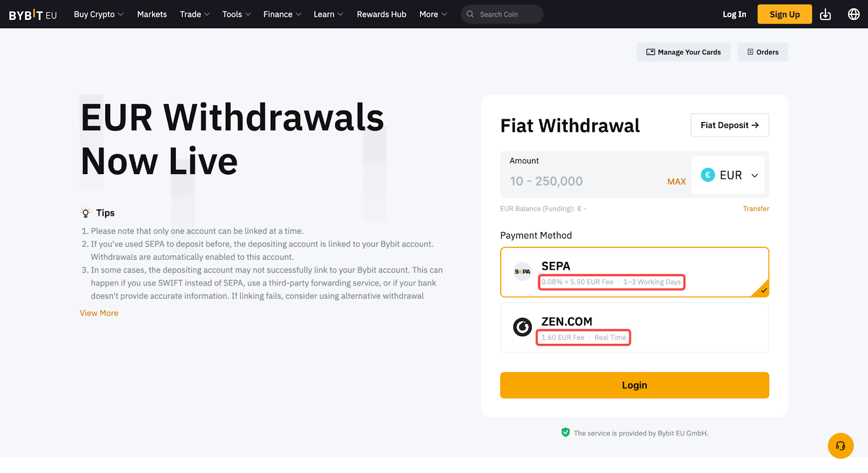Click the SEPA logo icon
The width and height of the screenshot is (868, 473).
click(522, 272)
